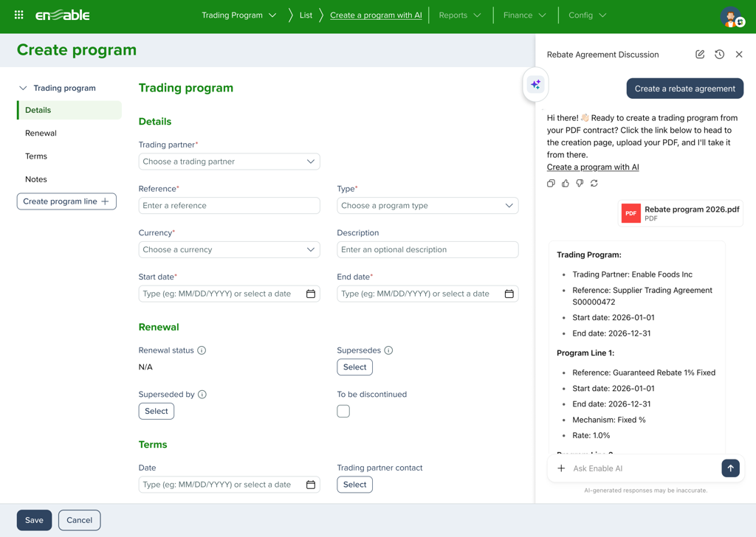Image resolution: width=756 pixels, height=537 pixels.
Task: Click the Reference input field
Action: (229, 206)
